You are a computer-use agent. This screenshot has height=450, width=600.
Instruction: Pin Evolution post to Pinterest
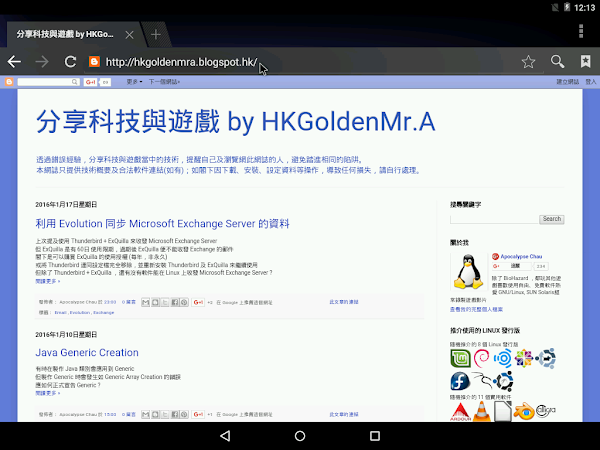click(x=184, y=302)
